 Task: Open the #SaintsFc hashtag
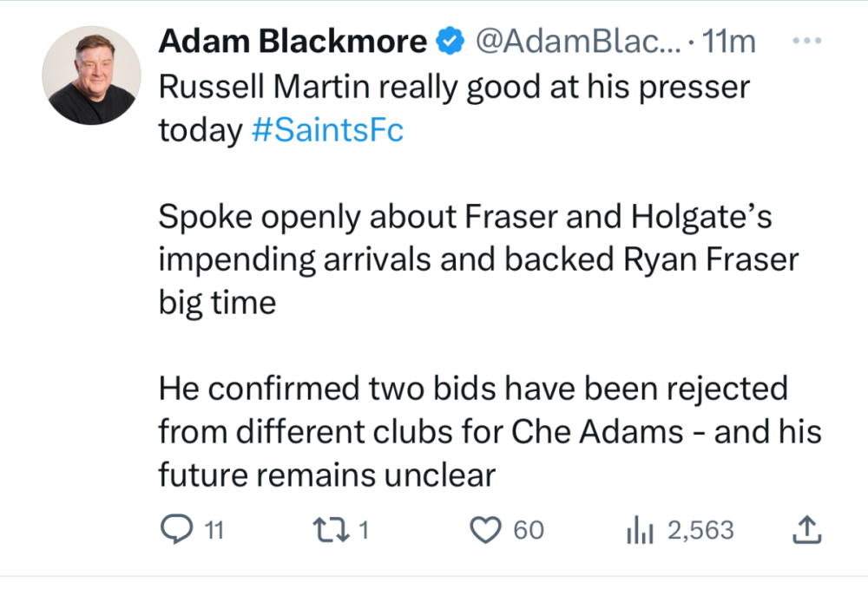click(326, 131)
